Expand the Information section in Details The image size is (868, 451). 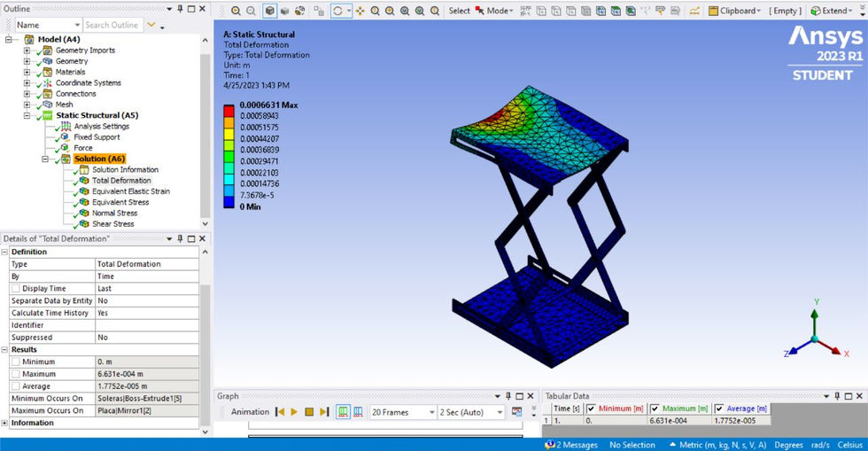point(4,423)
